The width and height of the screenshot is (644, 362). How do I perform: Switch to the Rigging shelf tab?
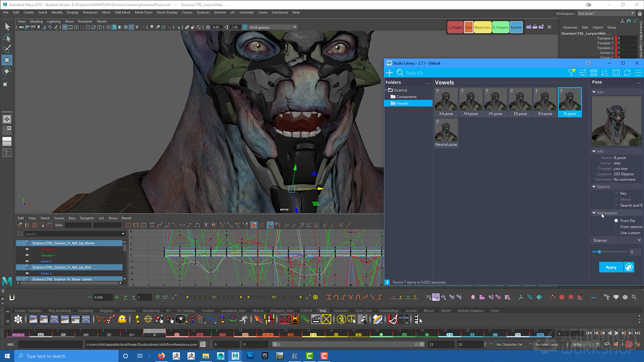pyautogui.click(x=106, y=311)
